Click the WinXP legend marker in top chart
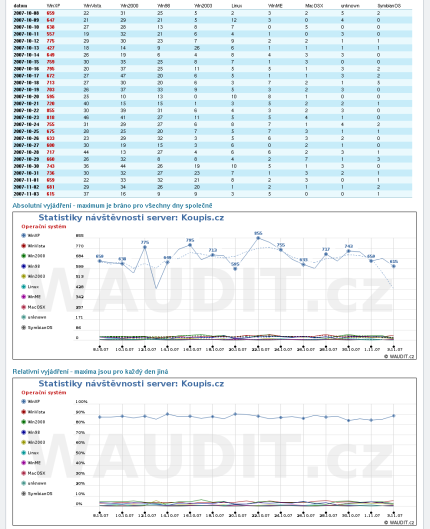The height and width of the screenshot is (529, 430). [24, 235]
